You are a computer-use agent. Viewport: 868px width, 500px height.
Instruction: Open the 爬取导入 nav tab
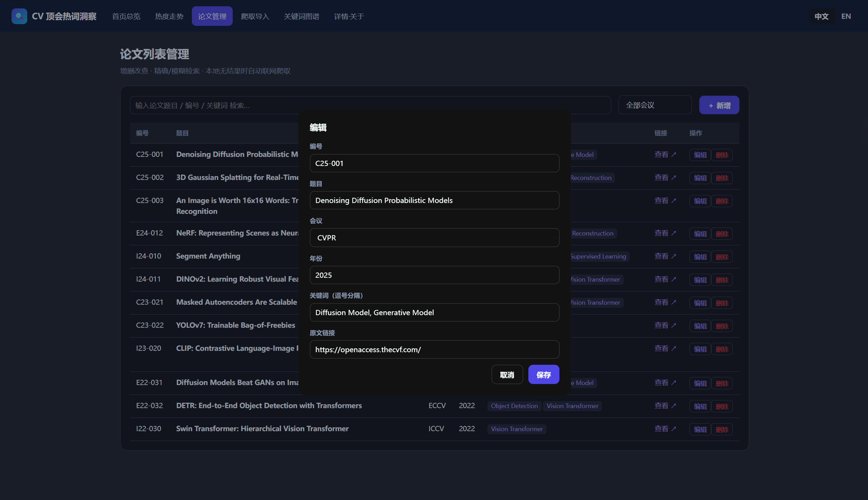point(255,16)
